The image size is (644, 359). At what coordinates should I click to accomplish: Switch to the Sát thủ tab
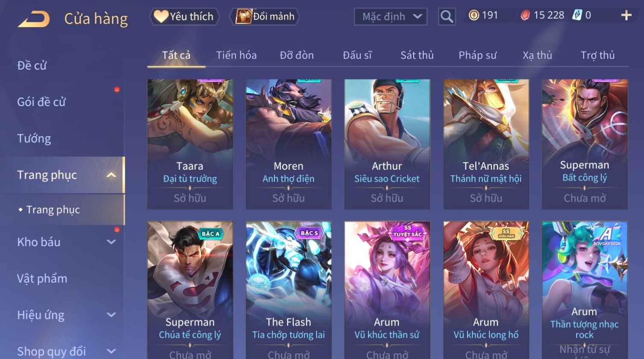pos(417,55)
